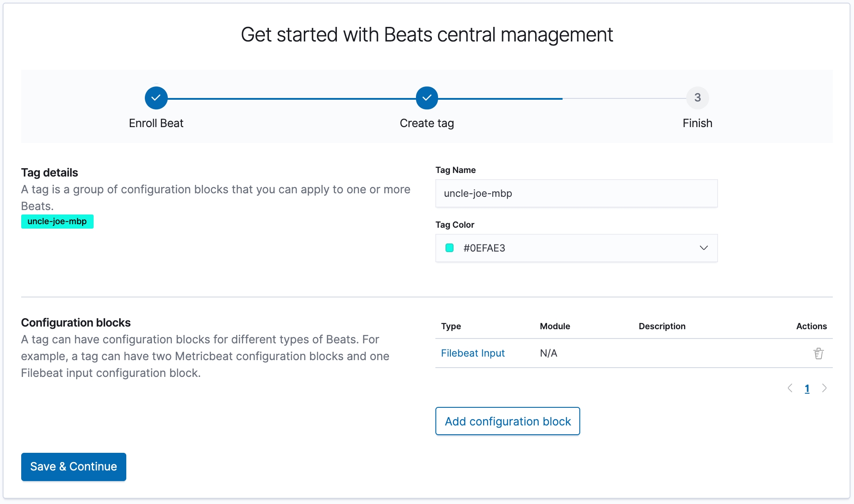Select the Finish step label
This screenshot has height=504, width=854.
(x=697, y=123)
